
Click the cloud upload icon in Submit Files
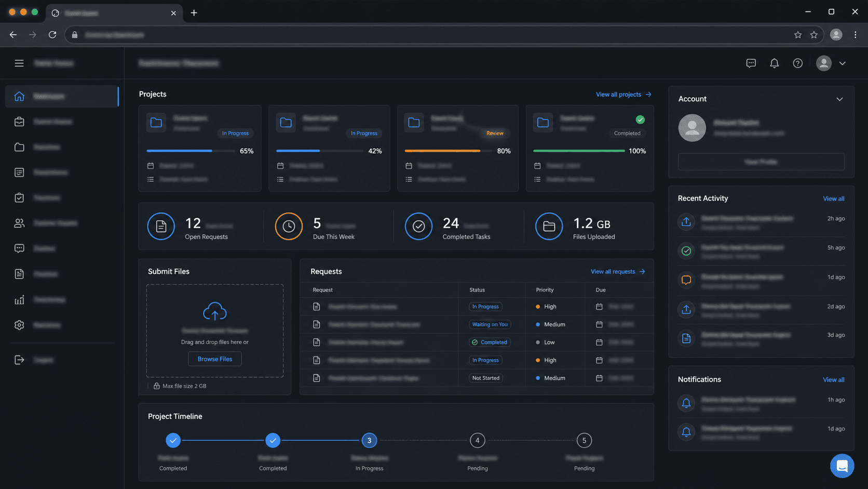(x=215, y=311)
